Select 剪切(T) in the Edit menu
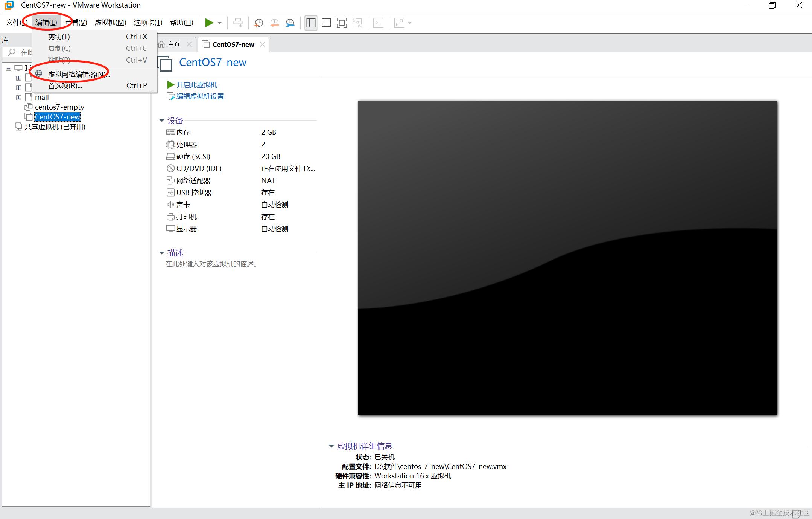The image size is (812, 519). point(59,37)
